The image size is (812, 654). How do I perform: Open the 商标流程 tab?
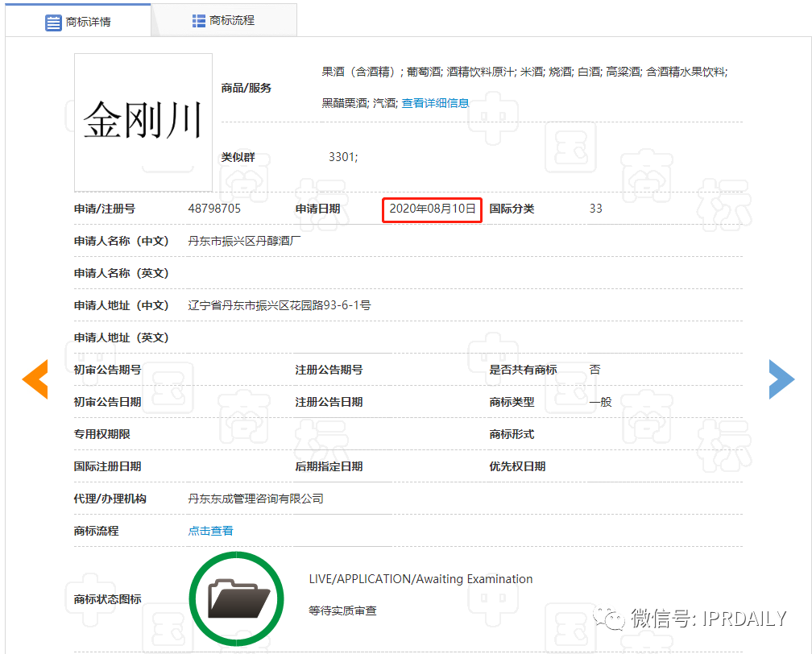point(224,21)
